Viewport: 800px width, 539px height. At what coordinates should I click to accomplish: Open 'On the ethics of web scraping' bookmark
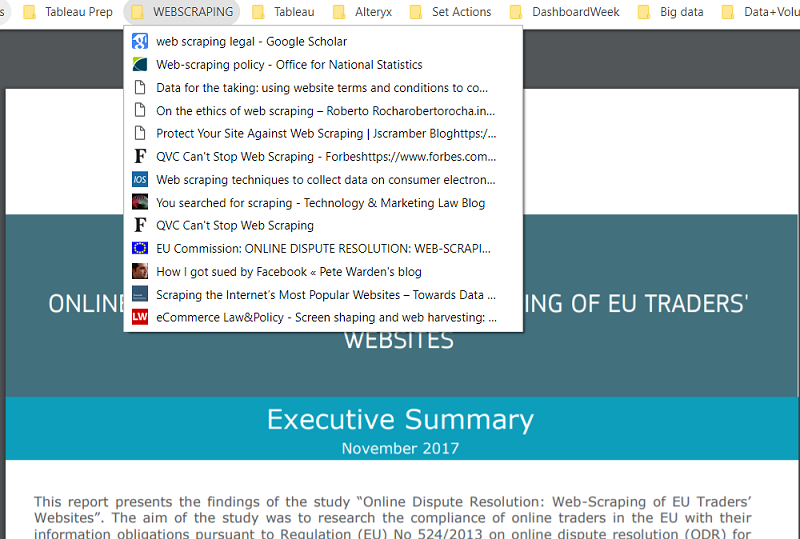tap(323, 110)
